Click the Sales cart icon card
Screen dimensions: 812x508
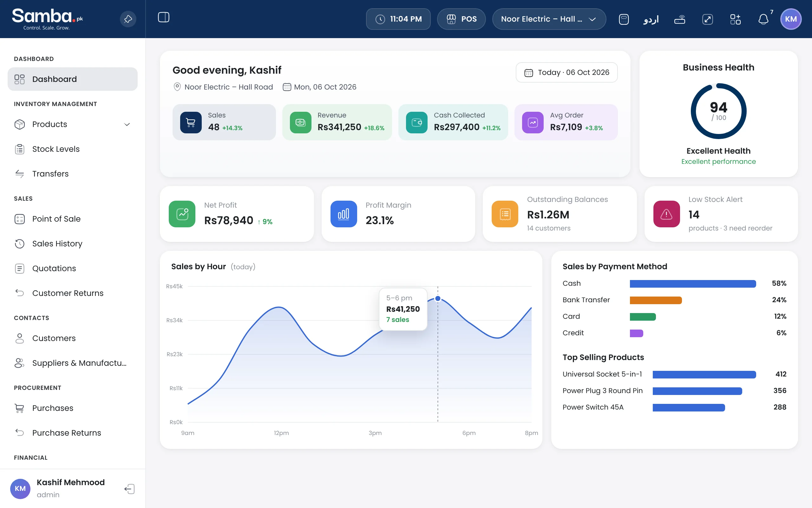[191, 122]
